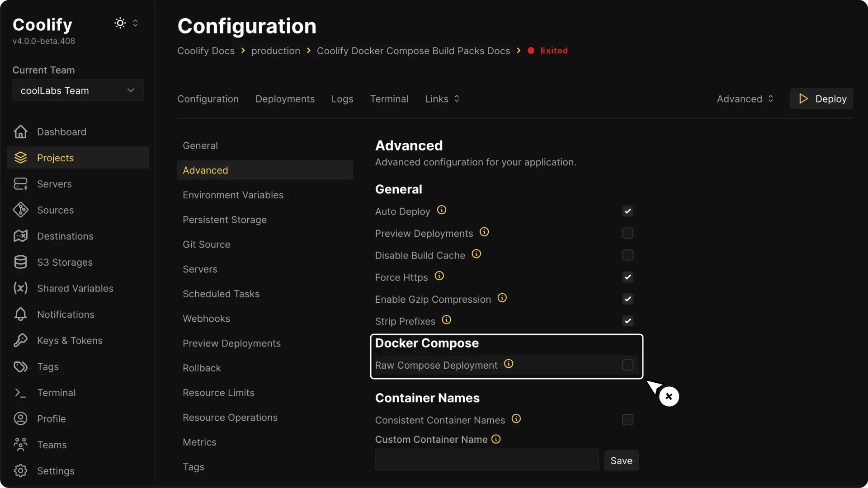Expand the Links dropdown

pyautogui.click(x=442, y=99)
